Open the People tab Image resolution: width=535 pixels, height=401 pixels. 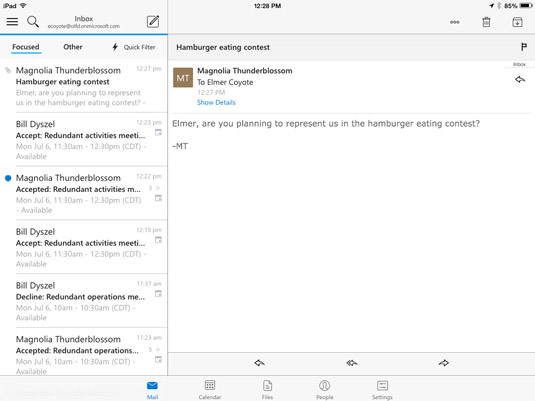pyautogui.click(x=324, y=390)
